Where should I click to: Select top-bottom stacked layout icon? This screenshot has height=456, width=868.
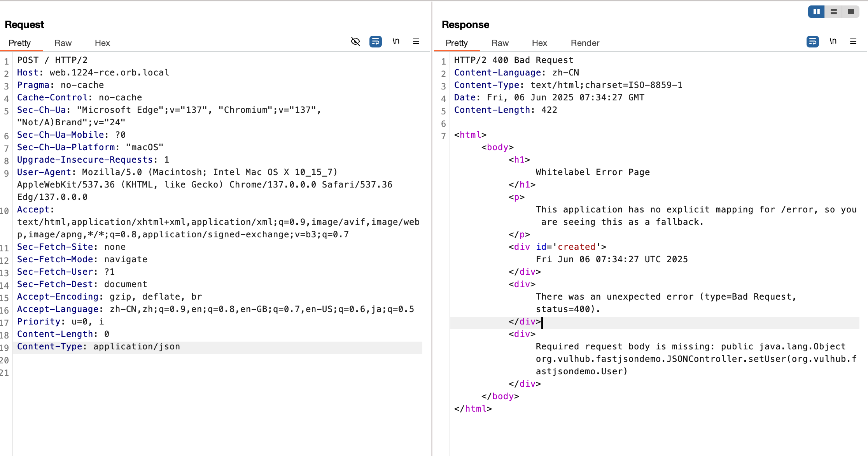[x=833, y=12]
